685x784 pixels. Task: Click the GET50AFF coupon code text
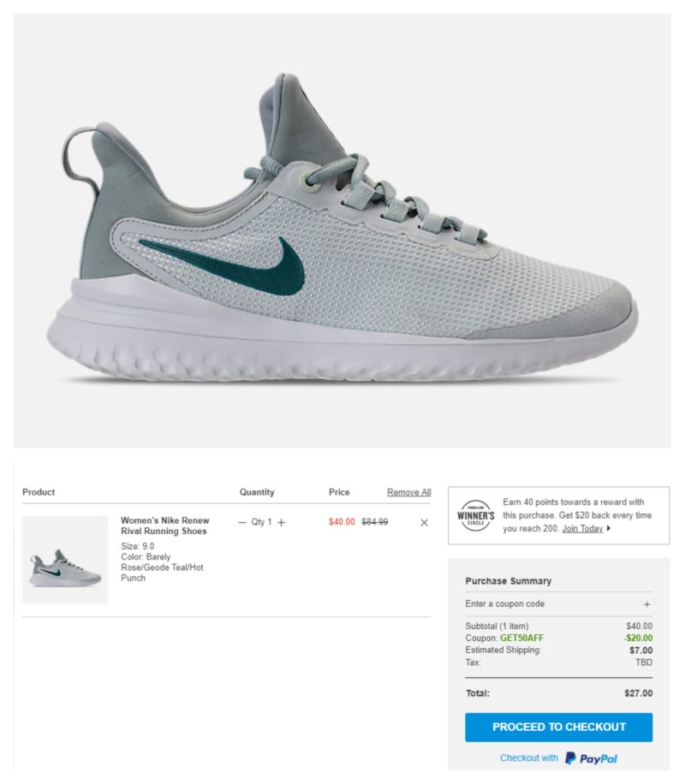[x=521, y=638]
